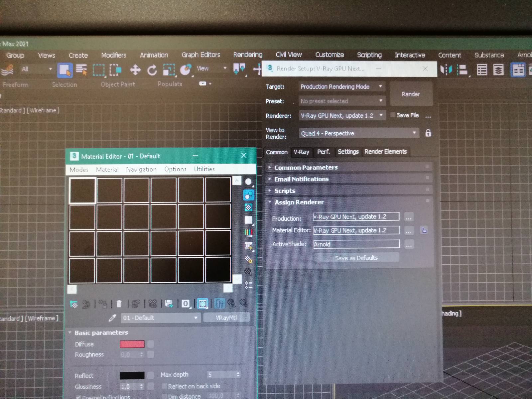Expand Common Parameters rollout
This screenshot has height=399, width=532.
click(x=349, y=167)
